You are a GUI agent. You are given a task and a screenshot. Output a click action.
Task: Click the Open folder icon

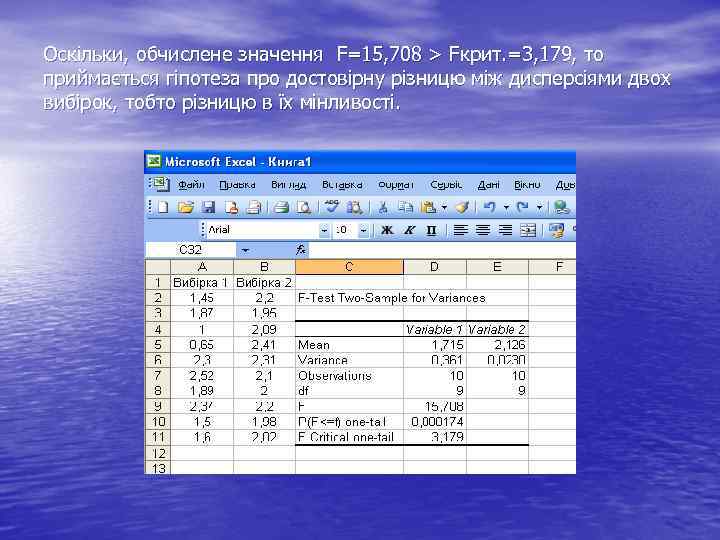(x=186, y=208)
